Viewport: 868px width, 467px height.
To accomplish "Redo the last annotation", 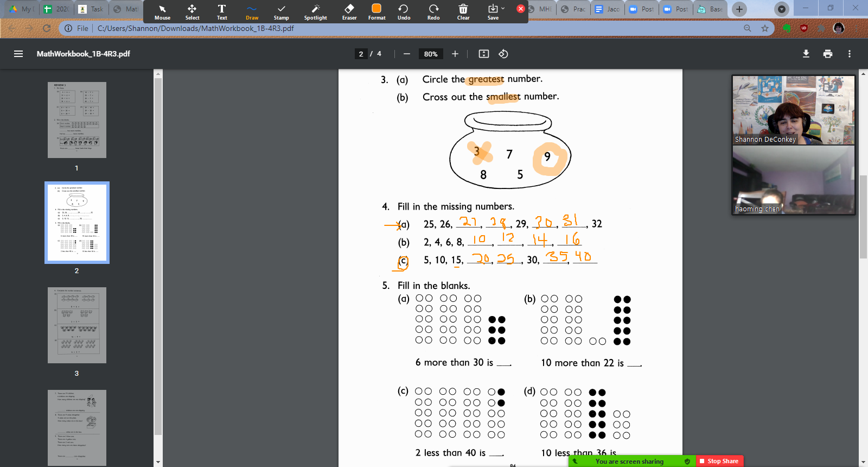I will pos(433,12).
